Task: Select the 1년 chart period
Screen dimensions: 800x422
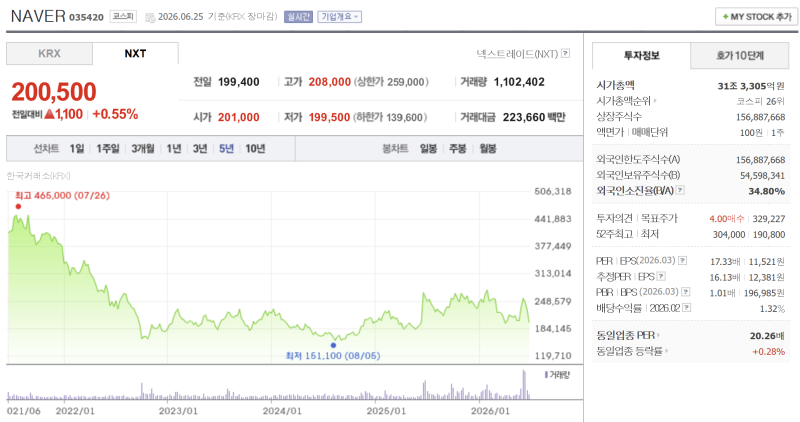Action: pos(174,148)
